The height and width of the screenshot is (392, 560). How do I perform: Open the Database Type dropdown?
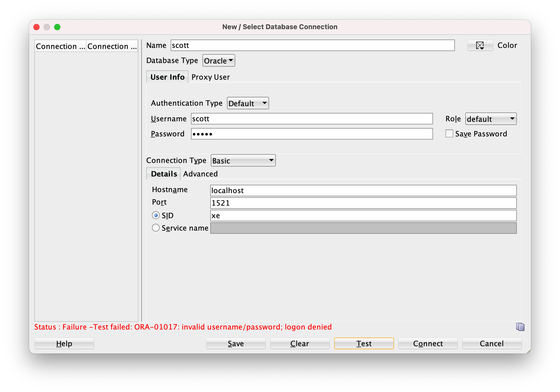(x=219, y=61)
